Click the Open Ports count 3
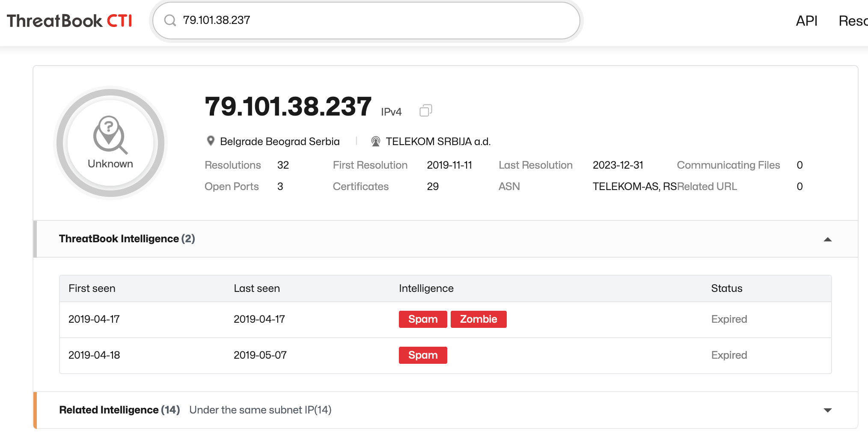Viewport: 868px width, 440px height. pyautogui.click(x=280, y=187)
